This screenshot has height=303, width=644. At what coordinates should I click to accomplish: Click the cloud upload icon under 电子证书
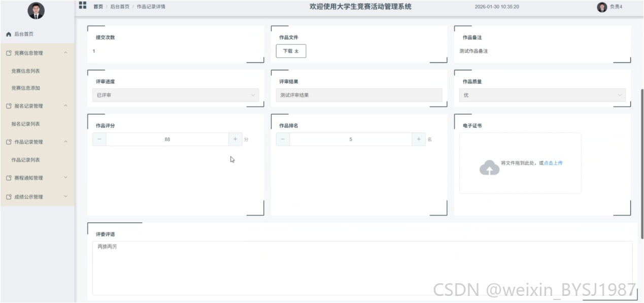point(489,168)
